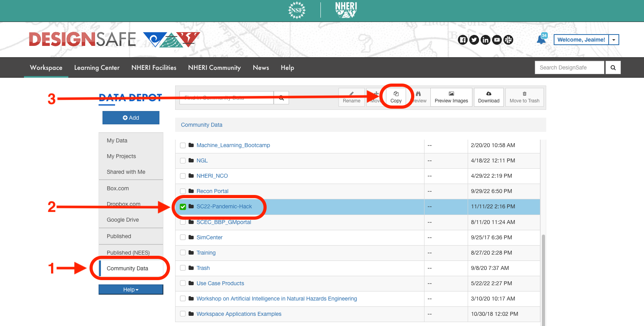644x326 pixels.
Task: Select the Training folder checkbox
Action: 183,253
